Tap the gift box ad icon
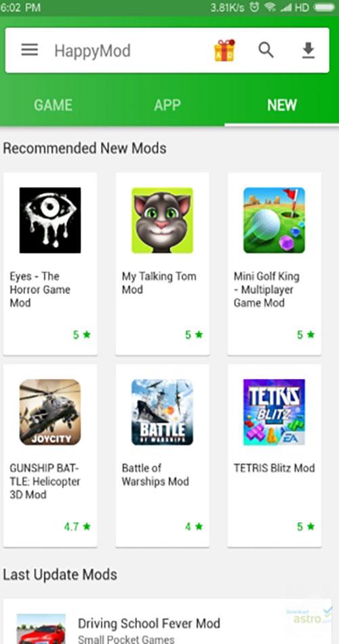The width and height of the screenshot is (339, 644). (x=224, y=51)
